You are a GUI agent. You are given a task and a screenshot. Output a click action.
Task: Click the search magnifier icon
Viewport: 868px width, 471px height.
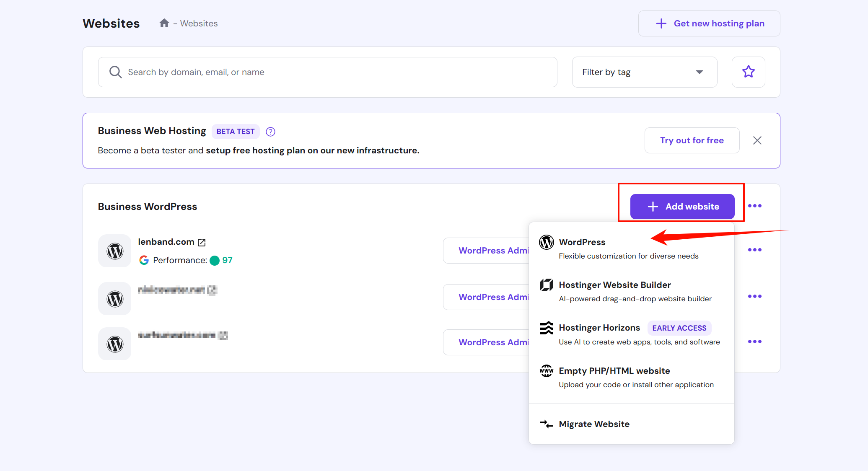click(x=115, y=72)
